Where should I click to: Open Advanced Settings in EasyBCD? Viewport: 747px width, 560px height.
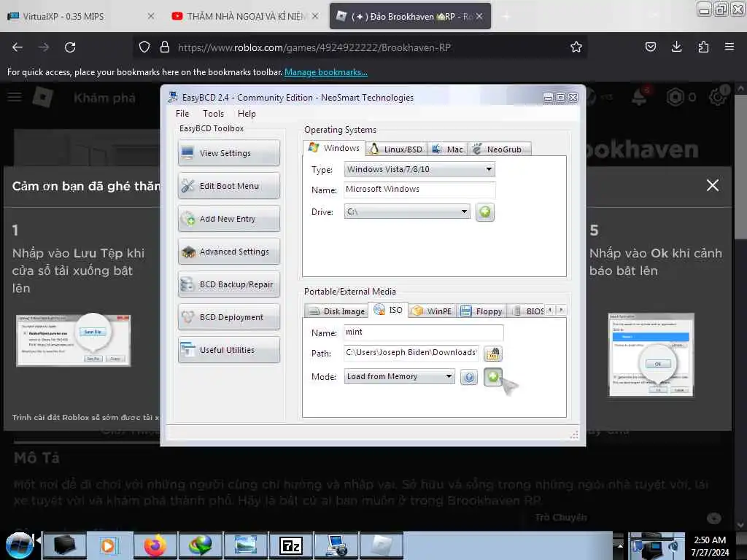(228, 252)
